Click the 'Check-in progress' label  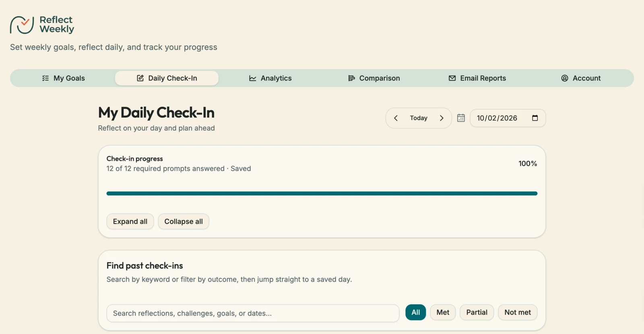click(x=135, y=159)
